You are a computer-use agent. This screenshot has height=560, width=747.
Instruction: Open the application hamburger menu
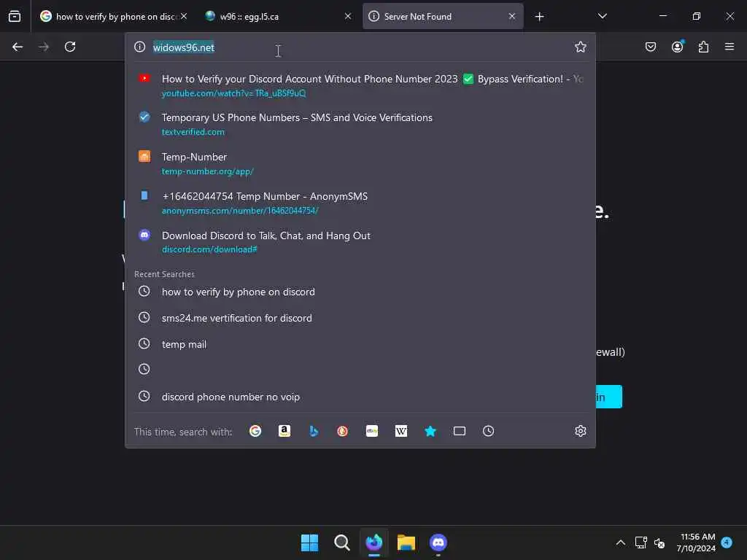pos(729,47)
